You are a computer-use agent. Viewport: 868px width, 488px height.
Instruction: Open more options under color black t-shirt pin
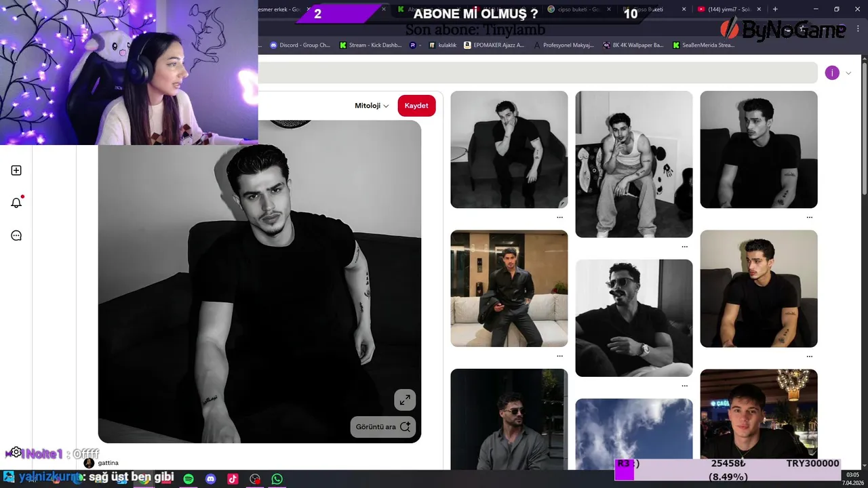809,356
